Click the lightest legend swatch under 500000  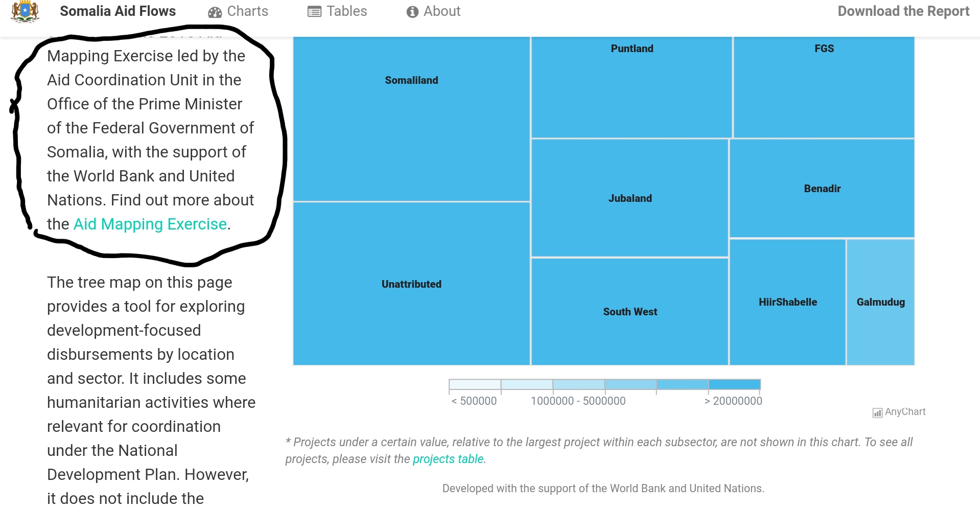click(475, 384)
